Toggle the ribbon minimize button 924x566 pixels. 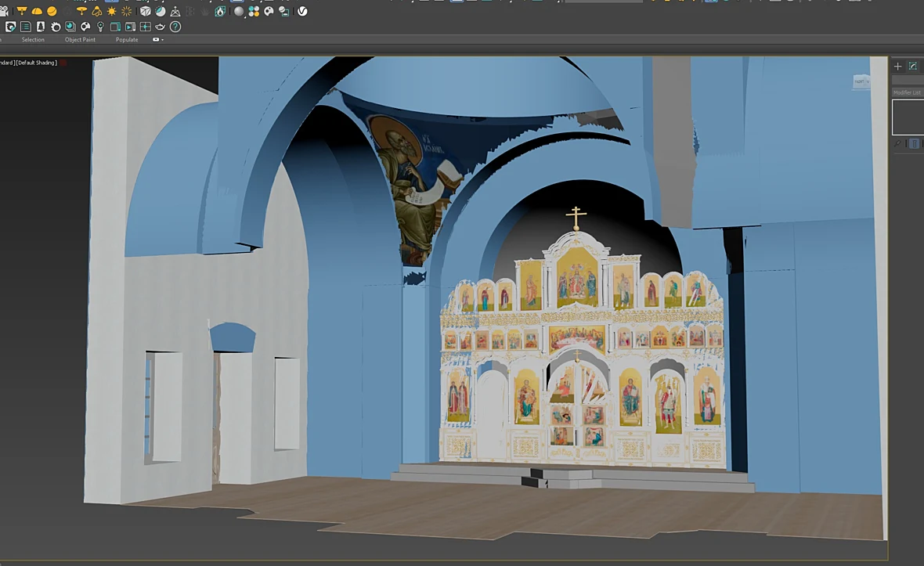click(156, 39)
